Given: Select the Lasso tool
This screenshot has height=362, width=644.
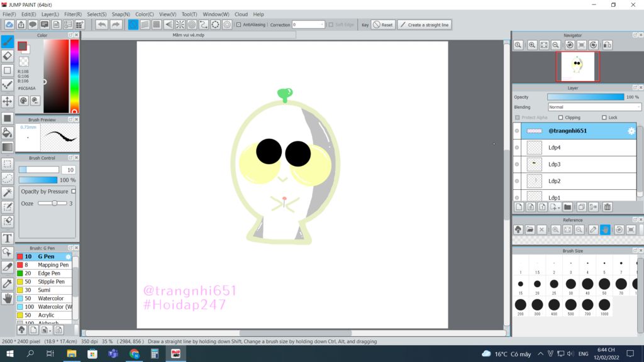Looking at the screenshot, I should (x=8, y=178).
